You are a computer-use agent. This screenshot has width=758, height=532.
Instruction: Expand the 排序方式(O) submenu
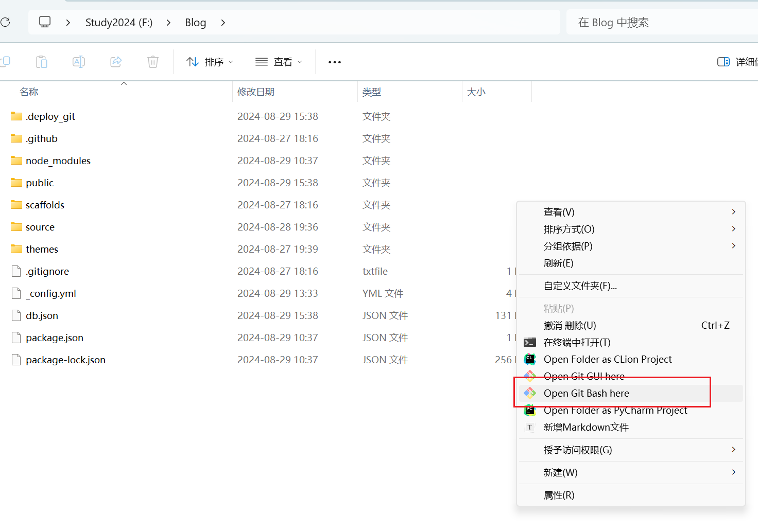click(x=631, y=229)
